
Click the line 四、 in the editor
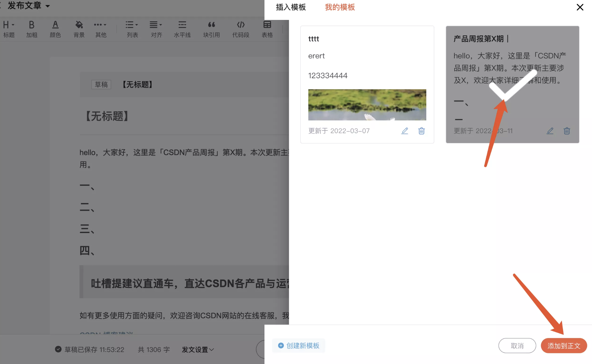point(87,251)
